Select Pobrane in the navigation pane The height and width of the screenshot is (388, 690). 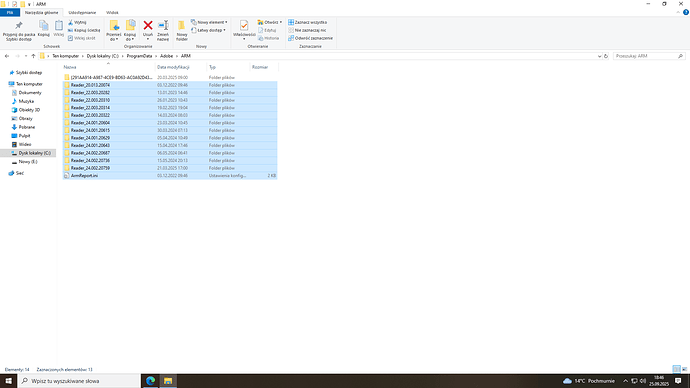point(27,127)
